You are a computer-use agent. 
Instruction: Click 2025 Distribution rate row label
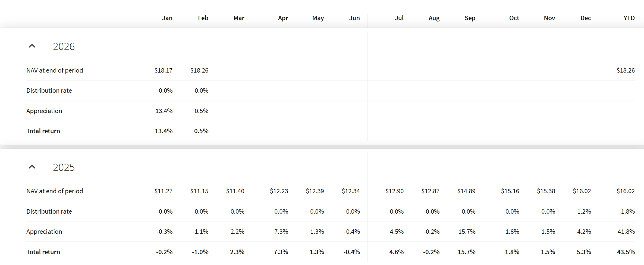pos(49,211)
